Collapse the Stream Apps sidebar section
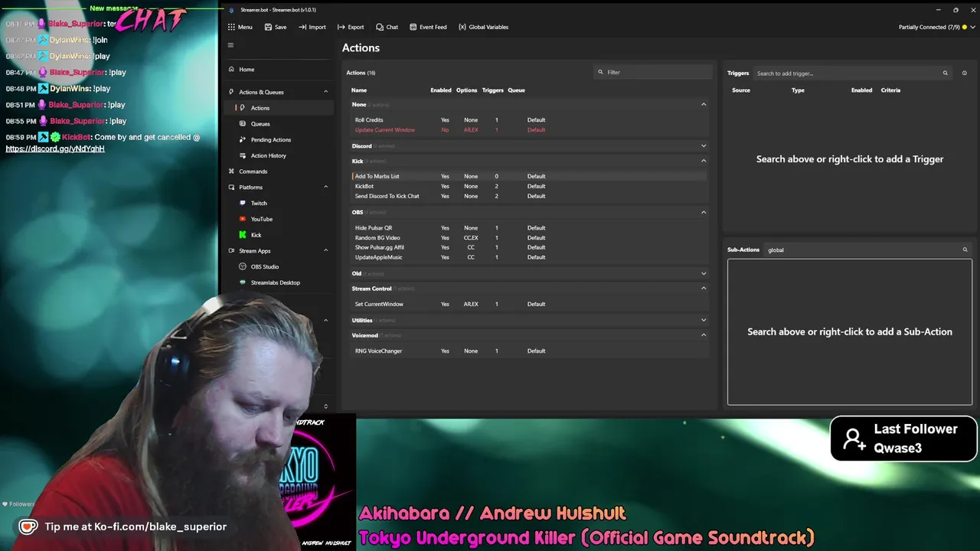 click(x=325, y=251)
